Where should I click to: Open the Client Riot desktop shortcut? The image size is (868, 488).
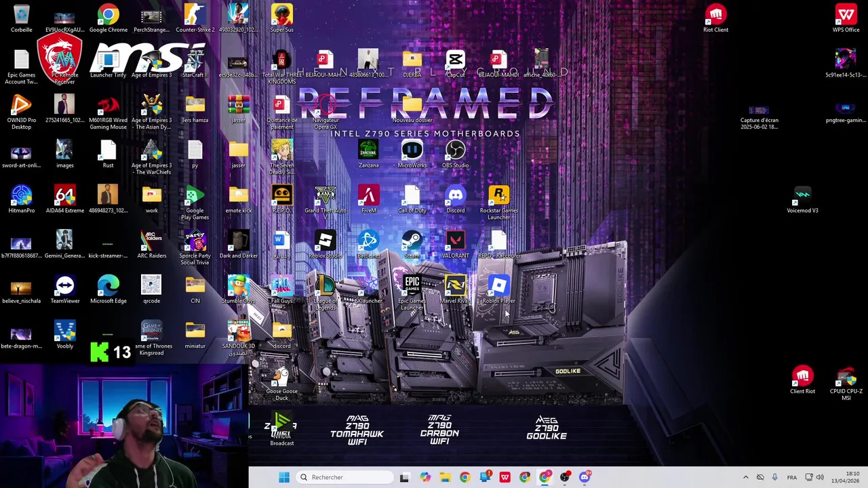[802, 380]
